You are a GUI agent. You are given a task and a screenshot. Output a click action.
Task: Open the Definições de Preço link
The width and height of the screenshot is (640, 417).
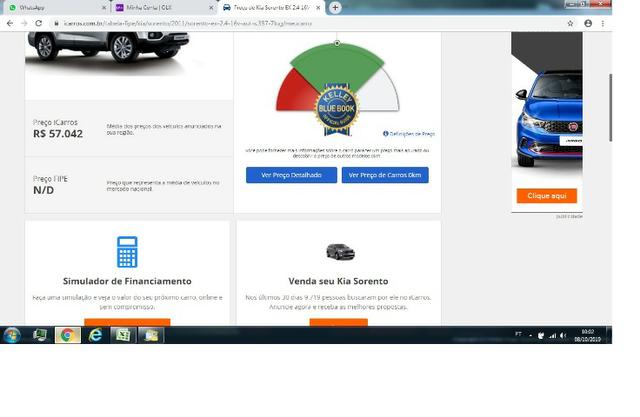(x=409, y=134)
